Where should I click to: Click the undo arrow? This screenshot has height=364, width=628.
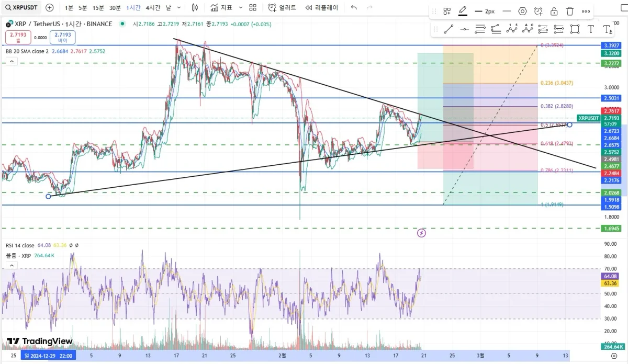[354, 8]
